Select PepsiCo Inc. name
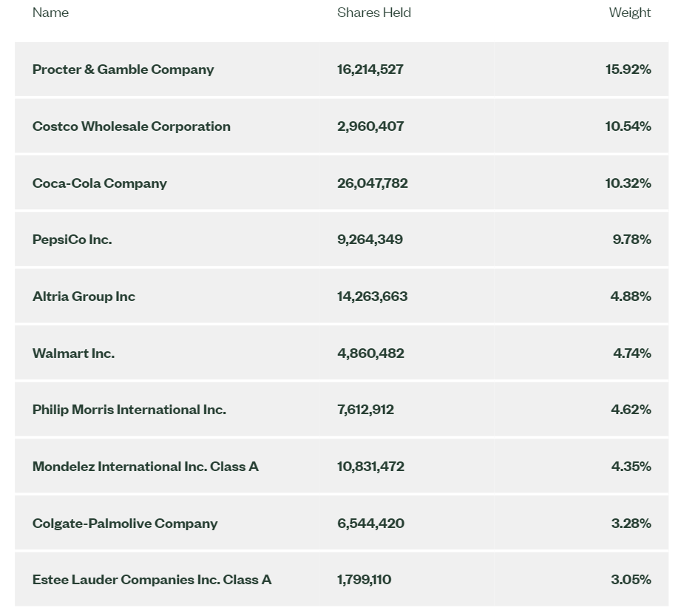678x616 pixels. point(72,240)
